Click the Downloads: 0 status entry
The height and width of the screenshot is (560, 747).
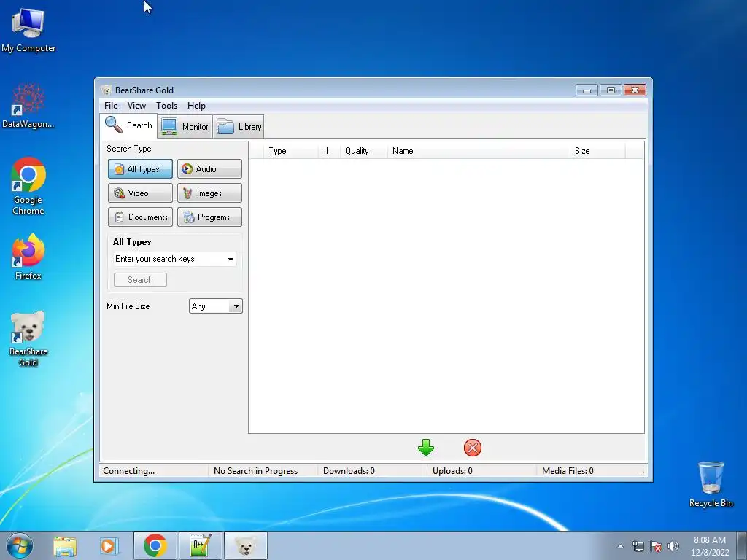click(x=349, y=471)
